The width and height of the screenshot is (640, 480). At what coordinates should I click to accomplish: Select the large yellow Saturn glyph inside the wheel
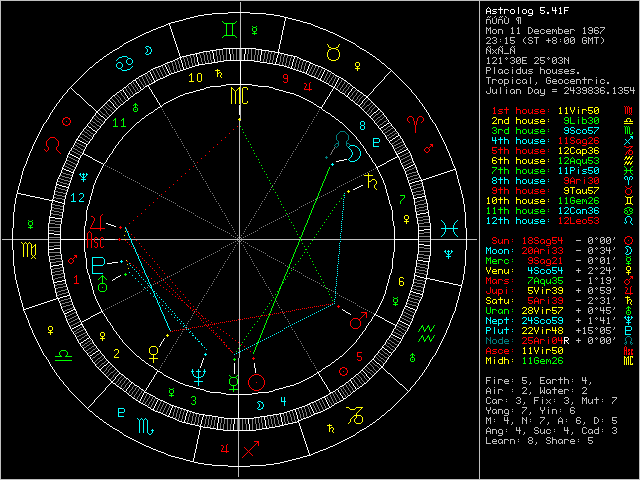372,182
